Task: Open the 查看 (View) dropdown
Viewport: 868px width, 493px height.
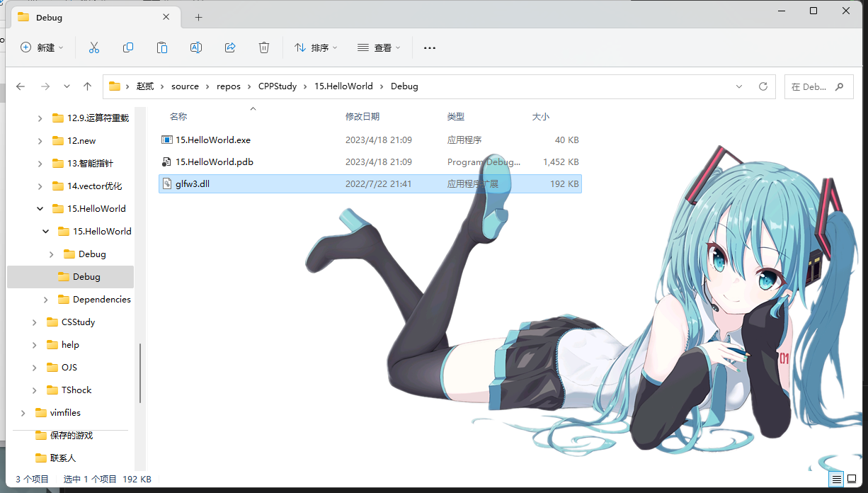Action: (x=379, y=47)
